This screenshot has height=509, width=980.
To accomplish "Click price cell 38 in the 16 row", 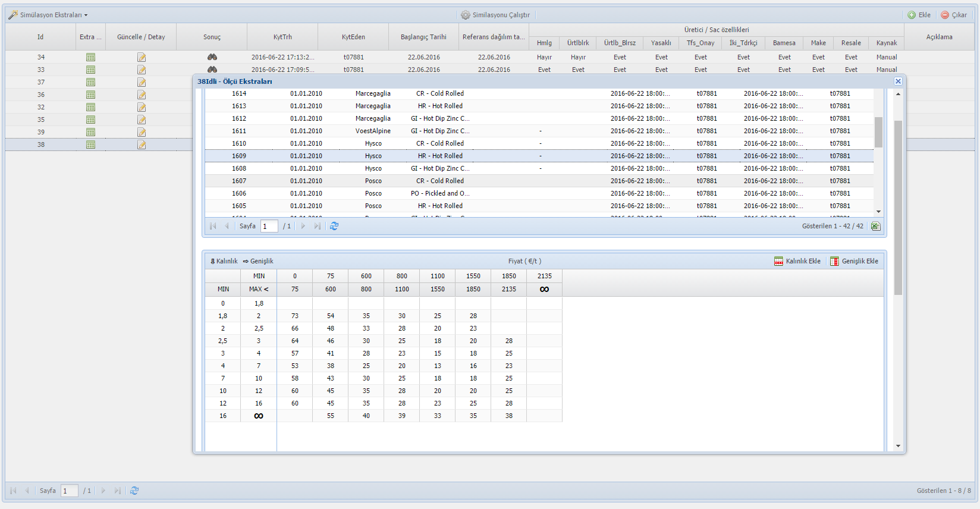I will 509,416.
